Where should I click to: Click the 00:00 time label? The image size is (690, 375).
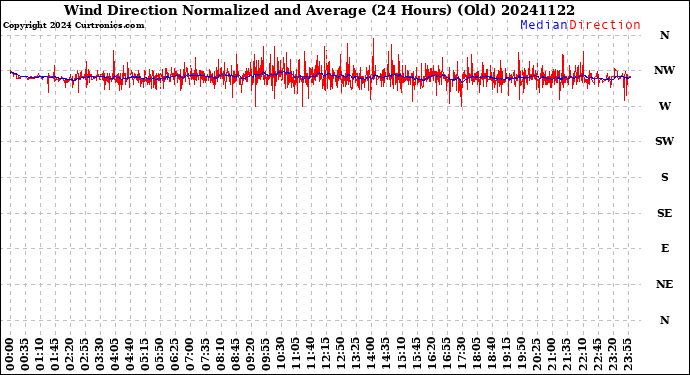click(10, 355)
